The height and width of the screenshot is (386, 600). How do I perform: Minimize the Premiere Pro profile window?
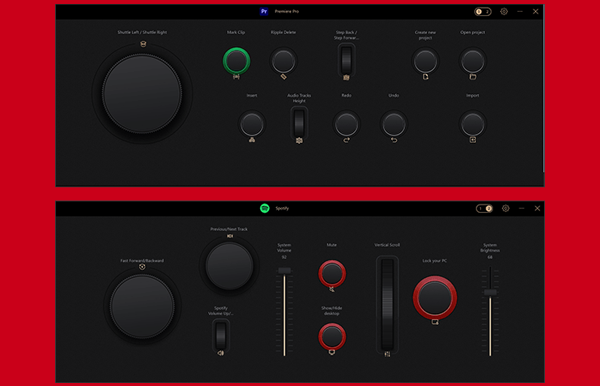pyautogui.click(x=520, y=11)
